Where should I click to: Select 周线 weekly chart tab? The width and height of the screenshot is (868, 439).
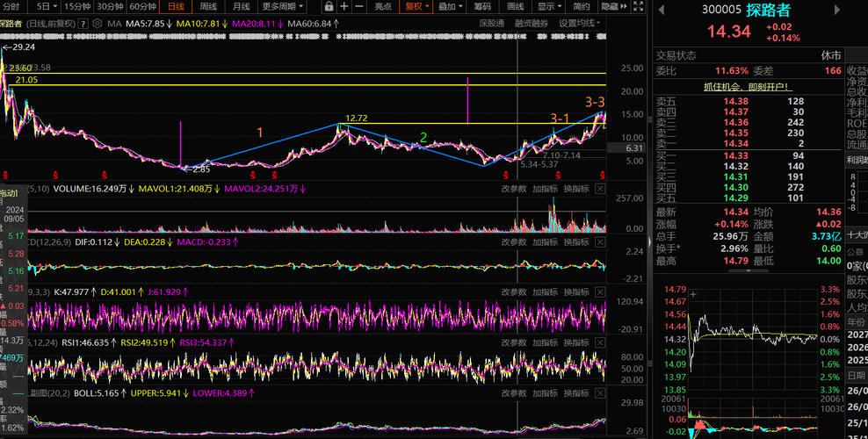pos(208,7)
